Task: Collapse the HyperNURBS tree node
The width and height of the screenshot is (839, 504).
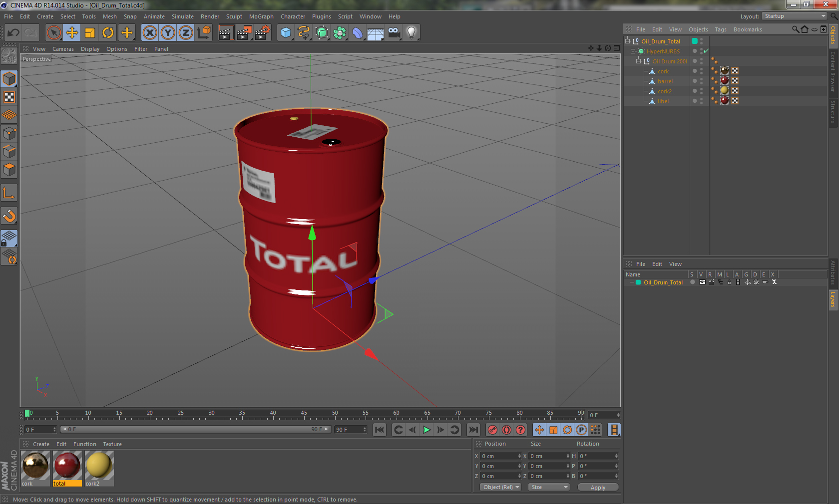Action: pos(633,51)
